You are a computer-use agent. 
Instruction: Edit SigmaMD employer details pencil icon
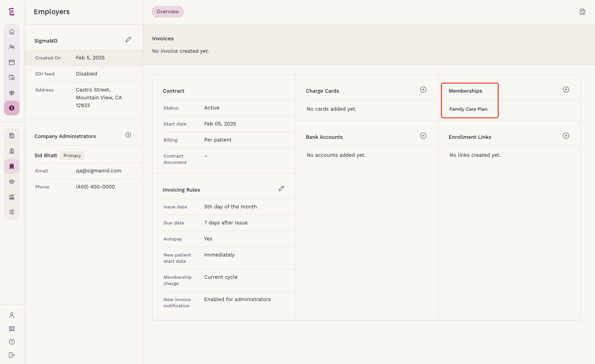(128, 39)
